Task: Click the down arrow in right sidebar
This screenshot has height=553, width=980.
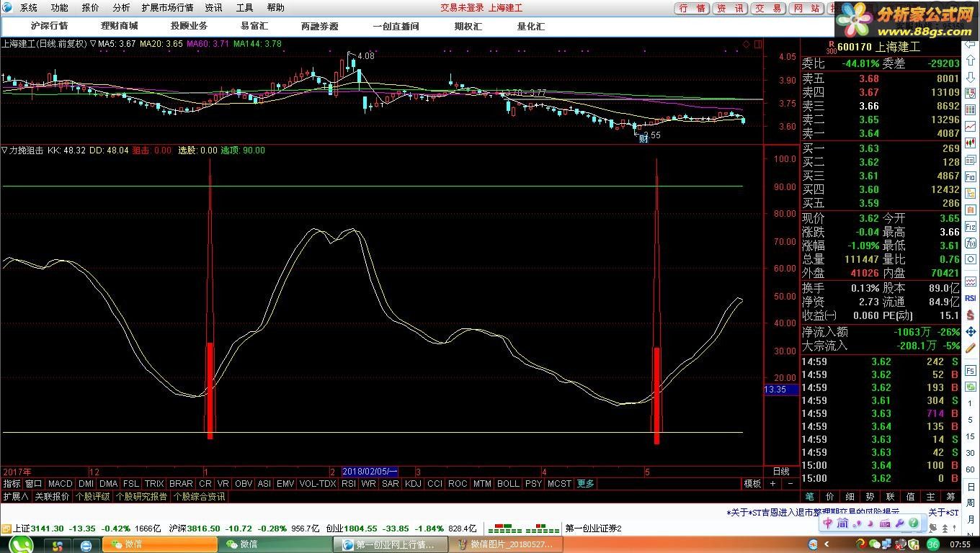Action: (x=970, y=78)
